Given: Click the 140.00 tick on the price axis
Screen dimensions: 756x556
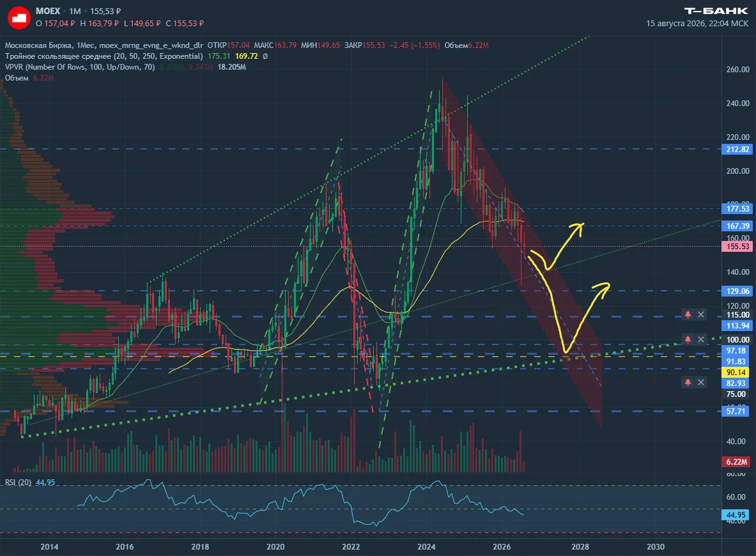Looking at the screenshot, I should pyautogui.click(x=737, y=272).
